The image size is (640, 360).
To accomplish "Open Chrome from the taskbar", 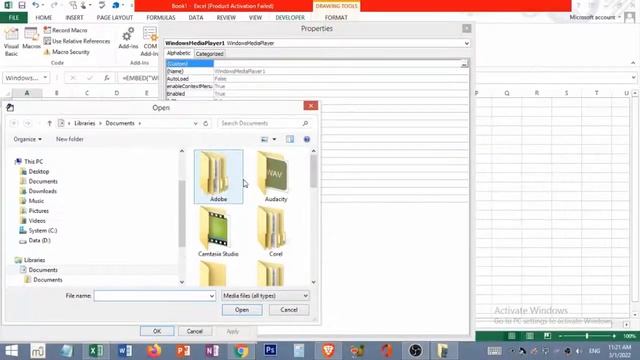I will pyautogui.click(x=241, y=351).
